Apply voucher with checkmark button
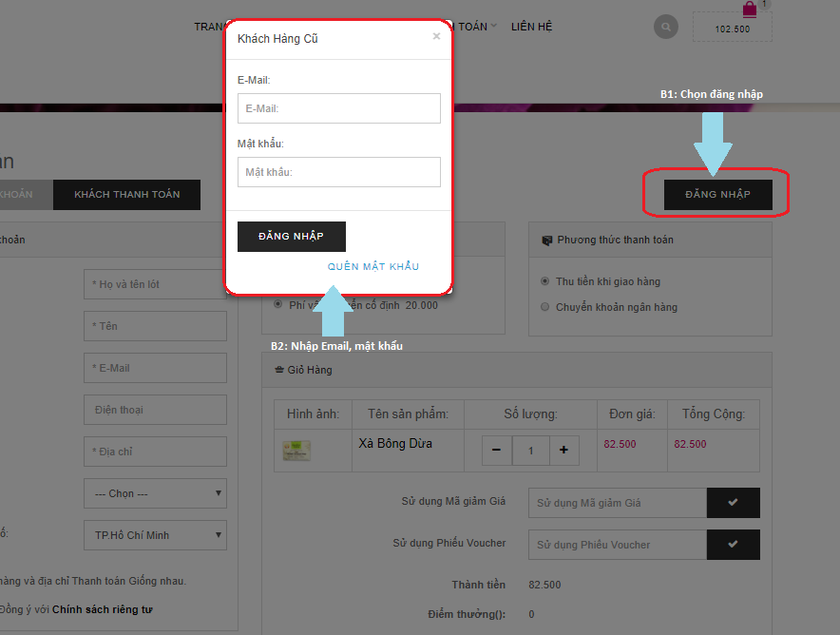The width and height of the screenshot is (840, 635). pyautogui.click(x=733, y=545)
